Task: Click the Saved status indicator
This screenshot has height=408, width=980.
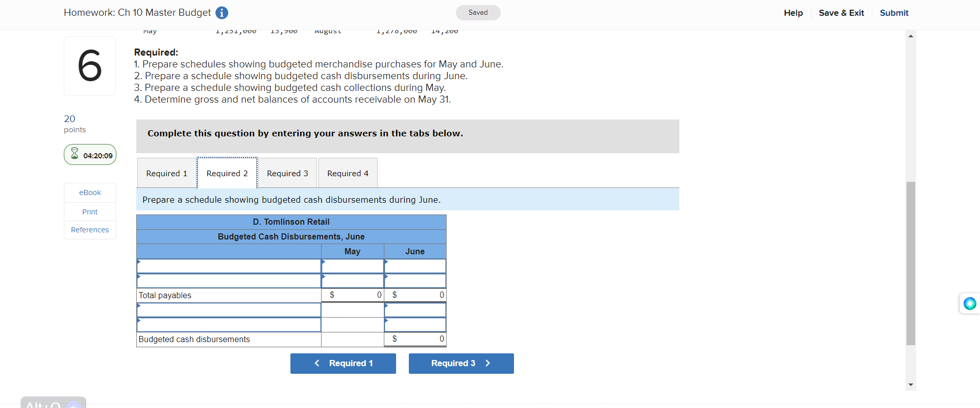Action: tap(478, 13)
